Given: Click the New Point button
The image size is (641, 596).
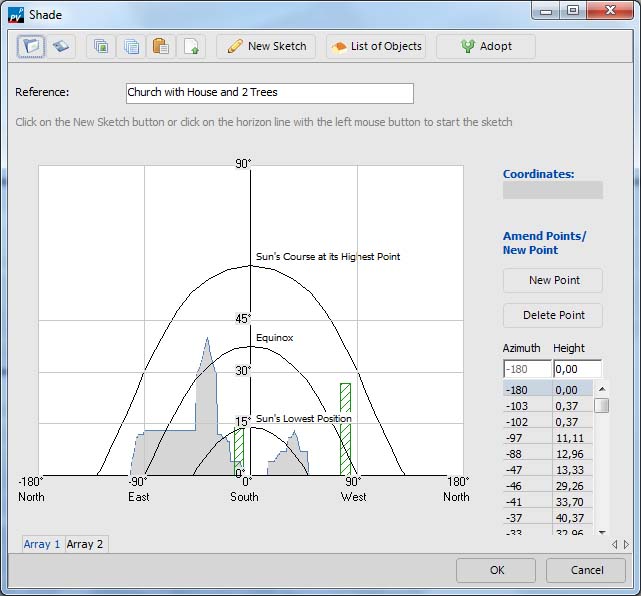Looking at the screenshot, I should click(x=553, y=280).
